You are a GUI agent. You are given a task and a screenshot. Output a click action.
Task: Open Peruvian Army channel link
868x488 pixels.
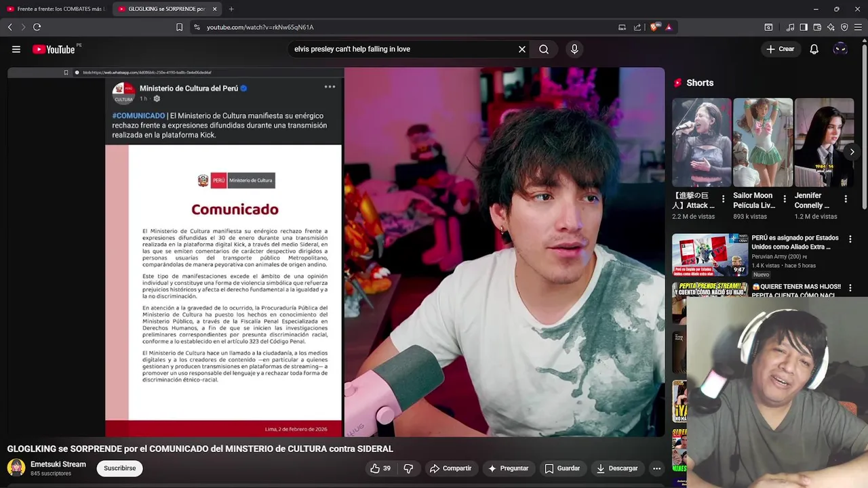click(776, 257)
